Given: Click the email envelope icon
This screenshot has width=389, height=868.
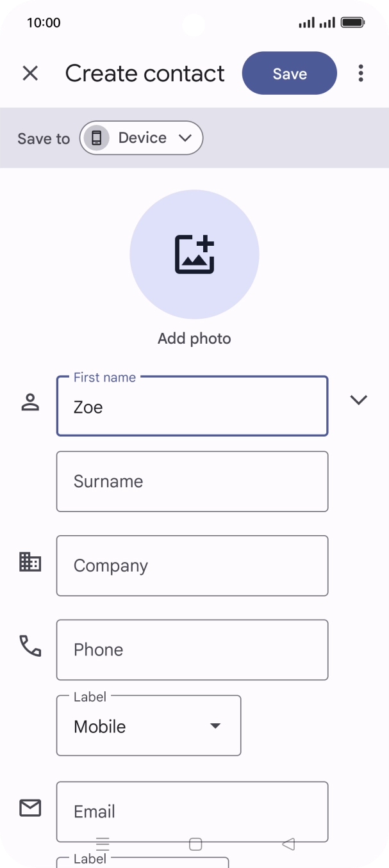Looking at the screenshot, I should (x=30, y=808).
